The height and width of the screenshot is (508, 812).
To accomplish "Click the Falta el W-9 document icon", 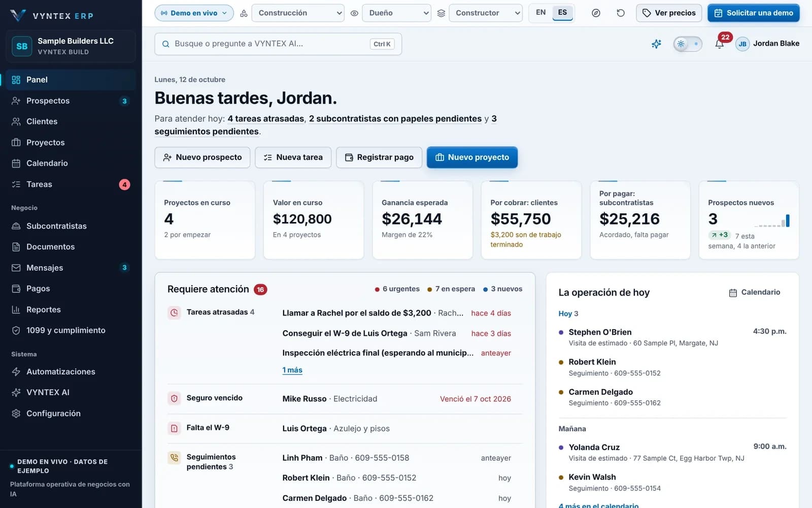I will (174, 428).
